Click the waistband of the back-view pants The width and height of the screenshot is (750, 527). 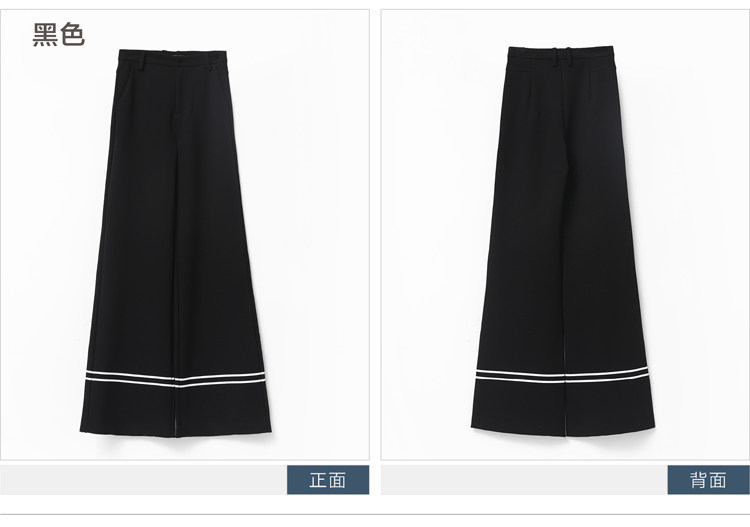[561, 55]
